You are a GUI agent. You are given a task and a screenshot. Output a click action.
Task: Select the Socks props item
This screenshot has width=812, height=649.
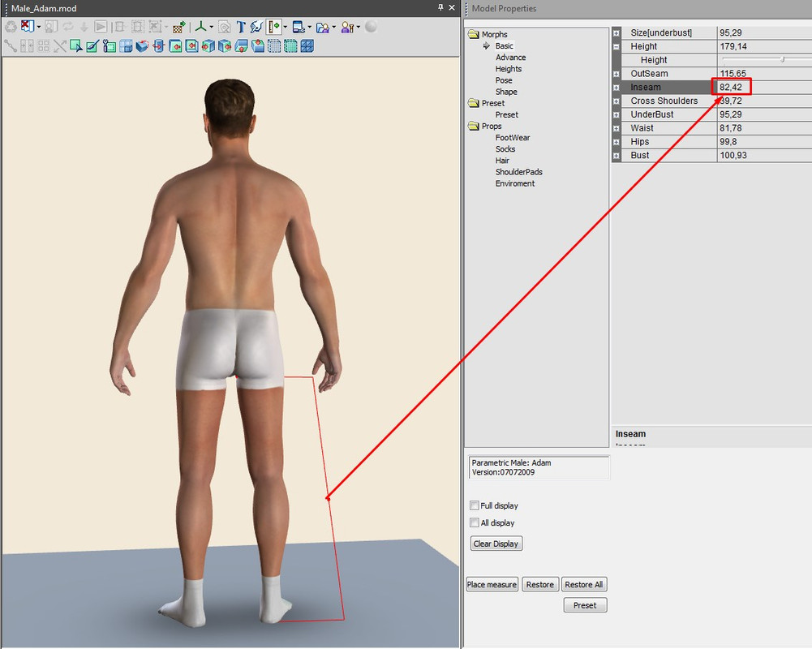coord(505,148)
